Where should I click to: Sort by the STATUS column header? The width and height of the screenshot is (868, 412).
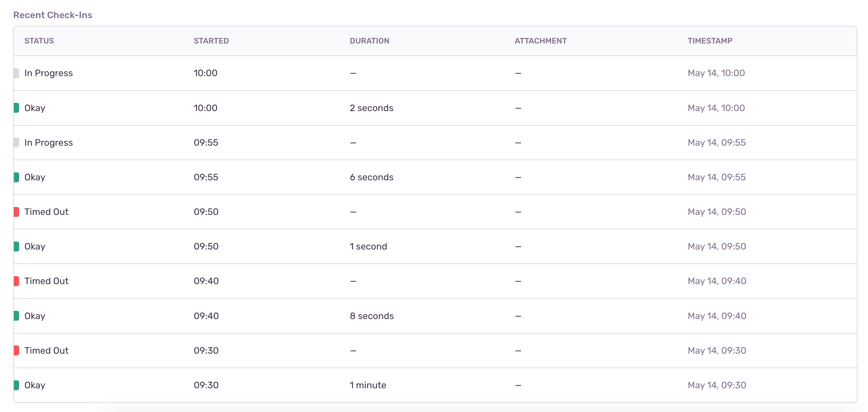[x=39, y=41]
